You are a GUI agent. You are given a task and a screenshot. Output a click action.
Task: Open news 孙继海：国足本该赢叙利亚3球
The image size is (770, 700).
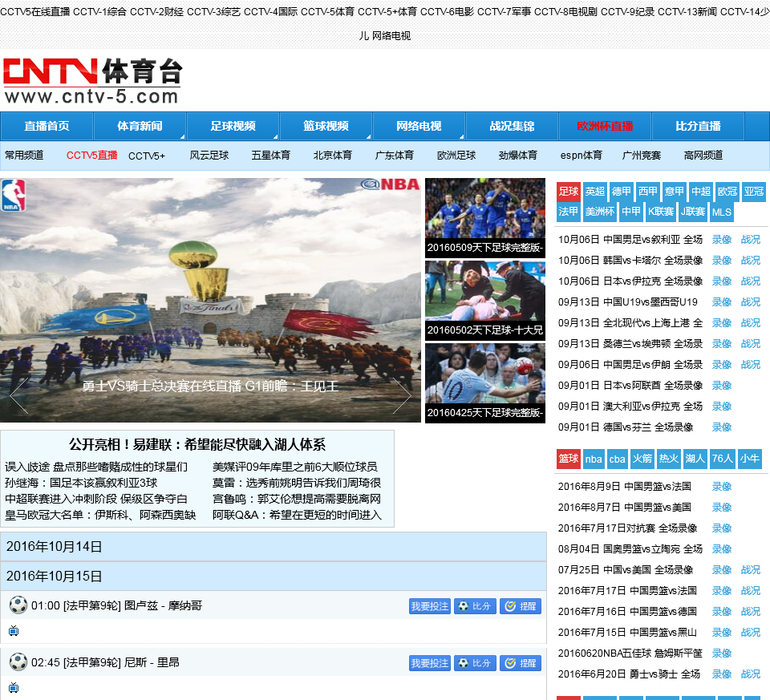click(81, 483)
